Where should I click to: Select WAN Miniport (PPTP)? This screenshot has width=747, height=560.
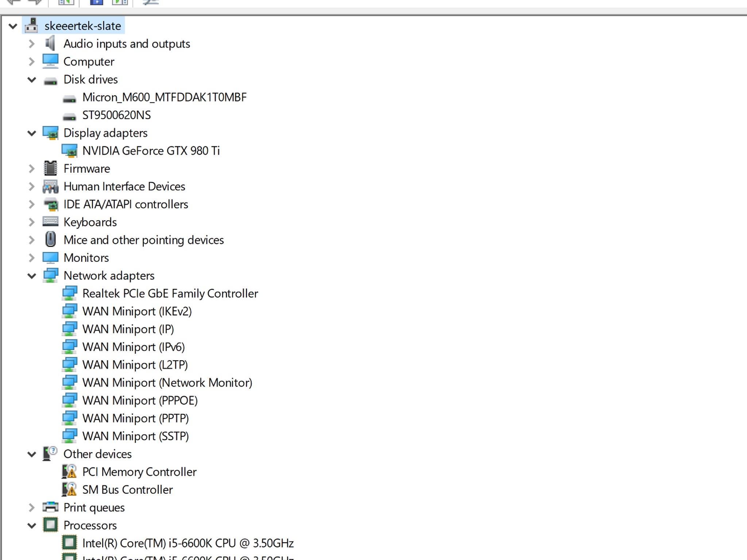tap(136, 419)
